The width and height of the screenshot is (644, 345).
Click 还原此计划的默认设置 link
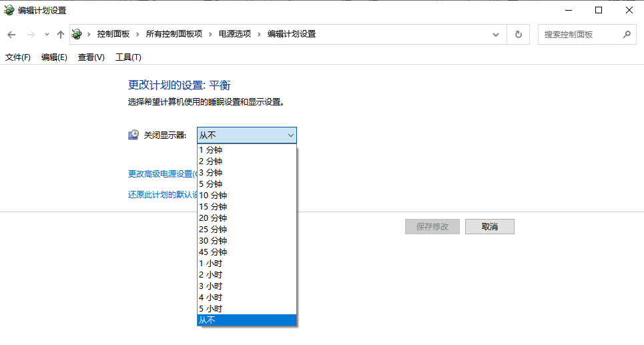click(163, 194)
